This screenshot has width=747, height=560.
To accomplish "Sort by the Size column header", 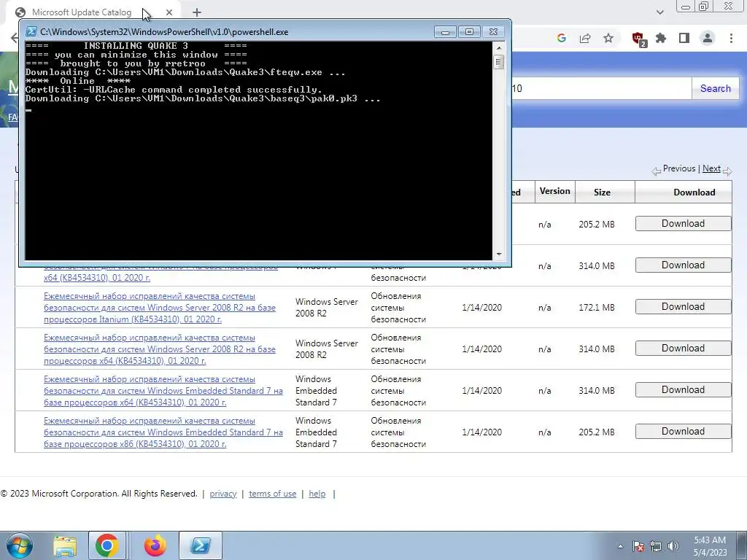I will [602, 192].
